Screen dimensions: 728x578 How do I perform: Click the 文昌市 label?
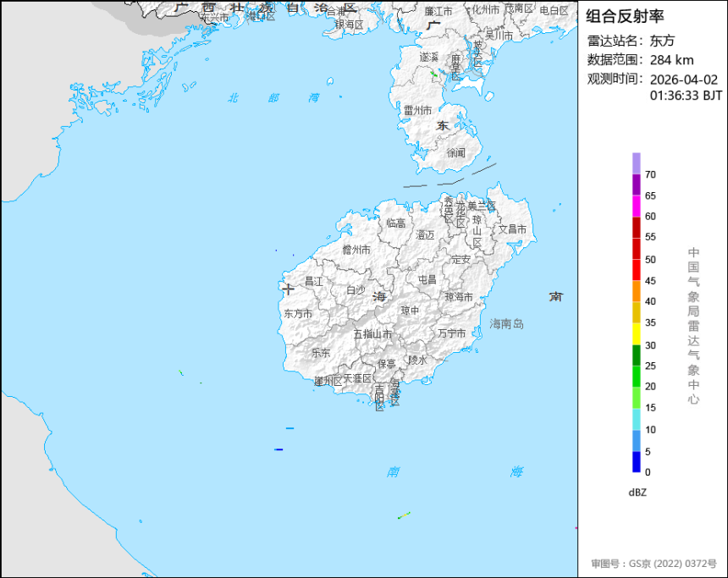tap(513, 228)
